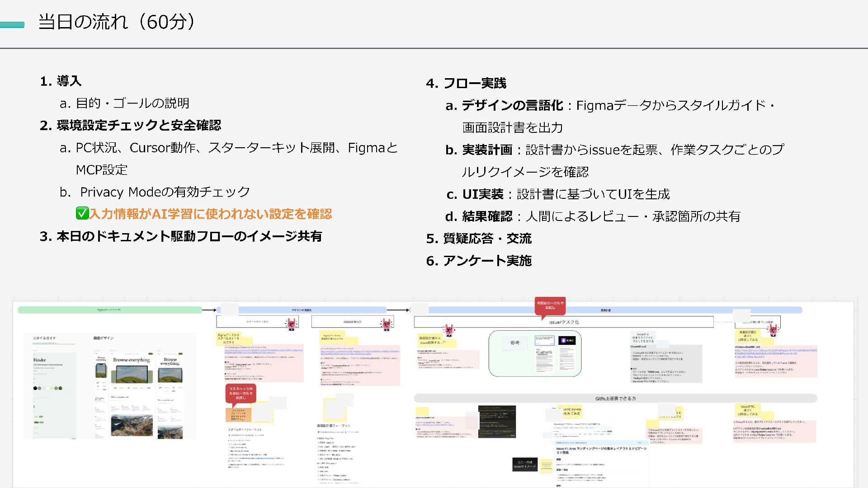Viewport: 868px width, 488px height.
Task: Click rock-hand sticker on the rightmost UI実装 box
Action: tap(773, 330)
